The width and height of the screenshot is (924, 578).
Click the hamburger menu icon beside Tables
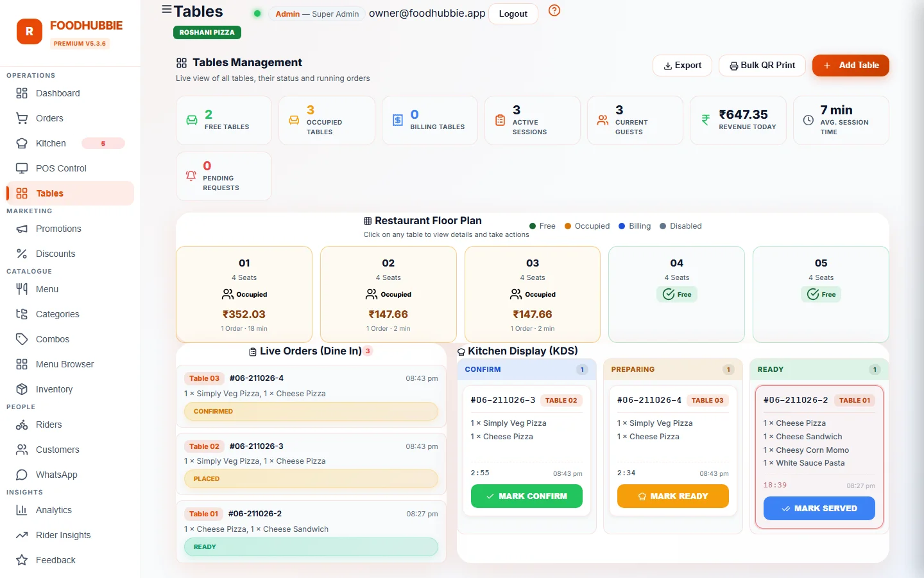[167, 10]
